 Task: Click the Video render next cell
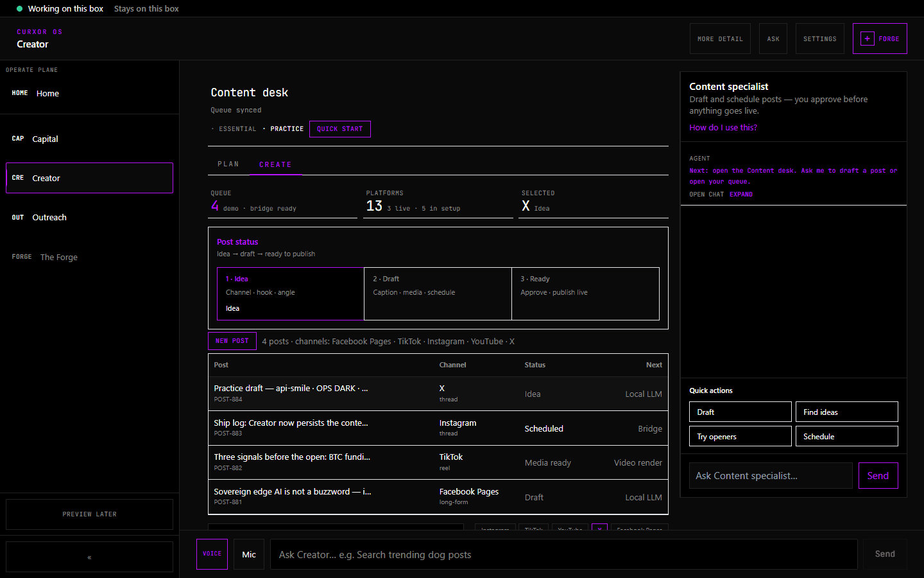point(638,463)
